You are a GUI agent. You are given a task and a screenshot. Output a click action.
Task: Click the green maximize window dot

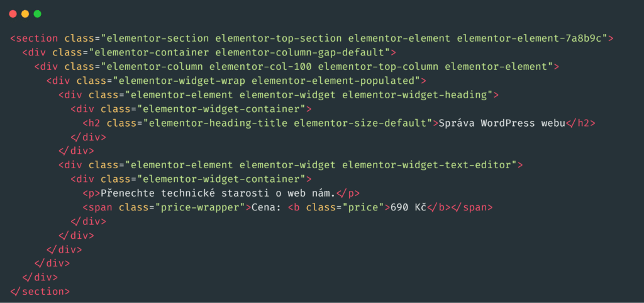[x=37, y=13]
